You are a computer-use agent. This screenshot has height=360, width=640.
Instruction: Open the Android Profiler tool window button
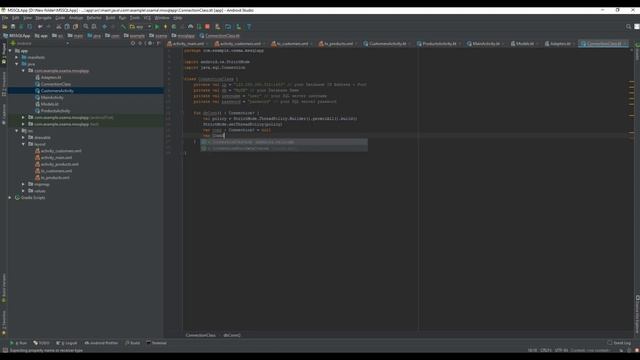102,343
